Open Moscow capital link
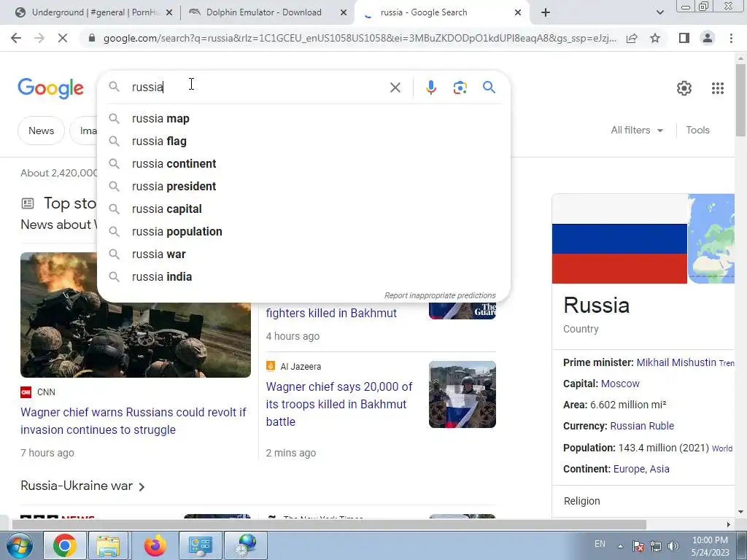Image resolution: width=747 pixels, height=560 pixels. click(620, 384)
